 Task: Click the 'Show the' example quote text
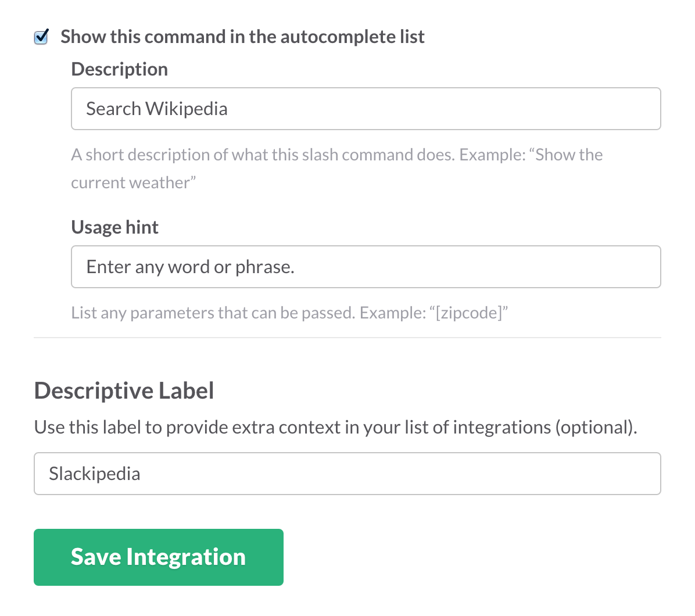(x=569, y=155)
